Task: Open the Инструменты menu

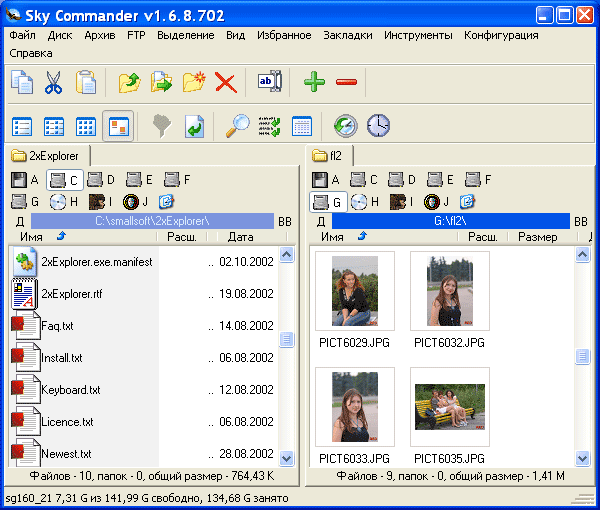Action: click(418, 36)
